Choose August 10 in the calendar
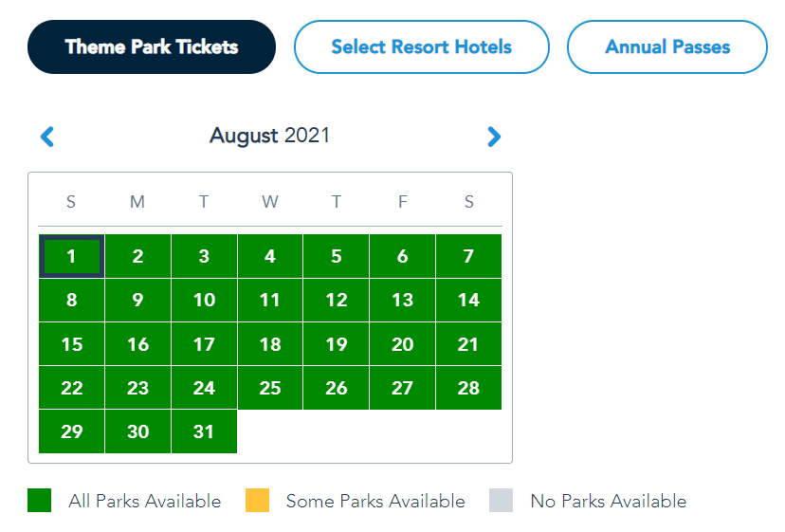 point(204,300)
